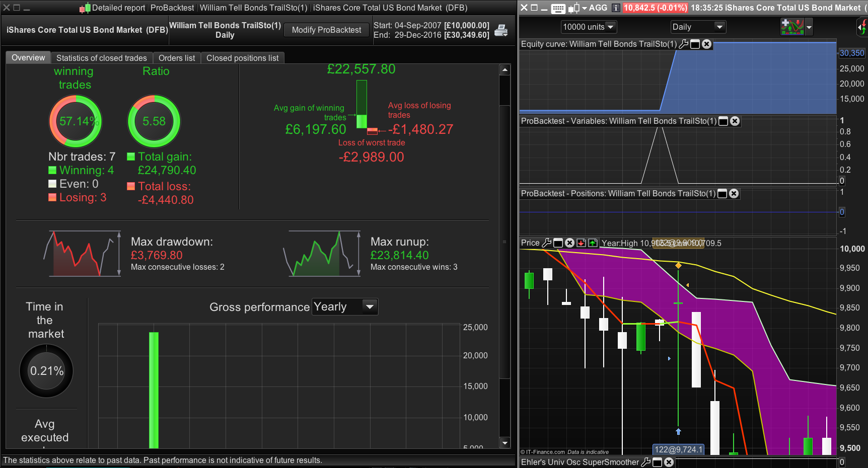
Task: Click the print report icon
Action: click(501, 30)
